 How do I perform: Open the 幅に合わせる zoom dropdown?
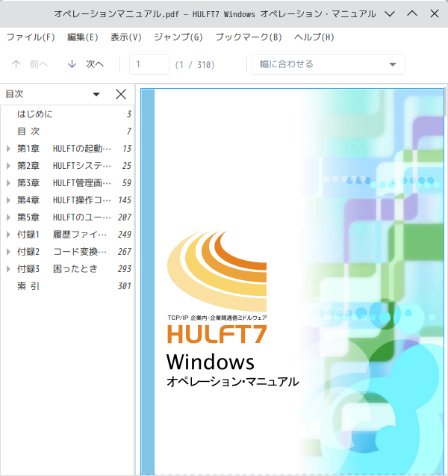329,64
